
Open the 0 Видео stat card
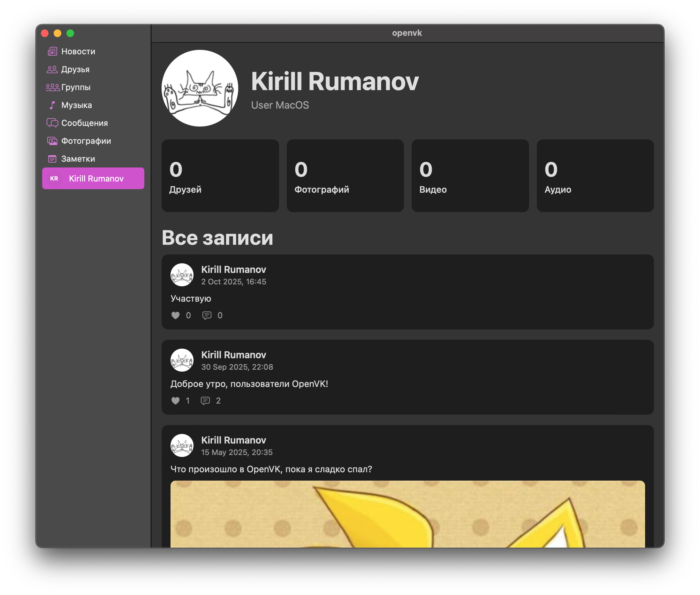pos(470,175)
